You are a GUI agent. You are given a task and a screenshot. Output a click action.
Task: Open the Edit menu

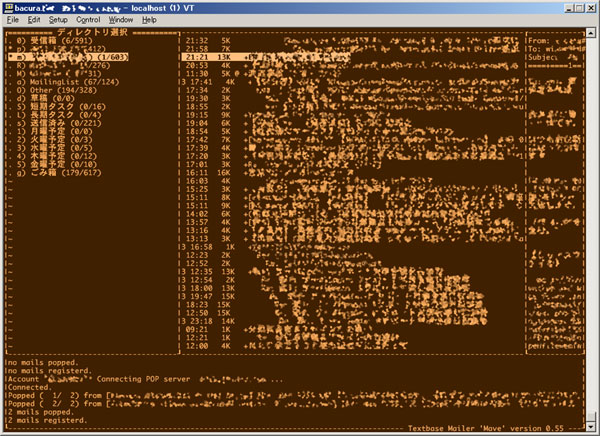(34, 20)
